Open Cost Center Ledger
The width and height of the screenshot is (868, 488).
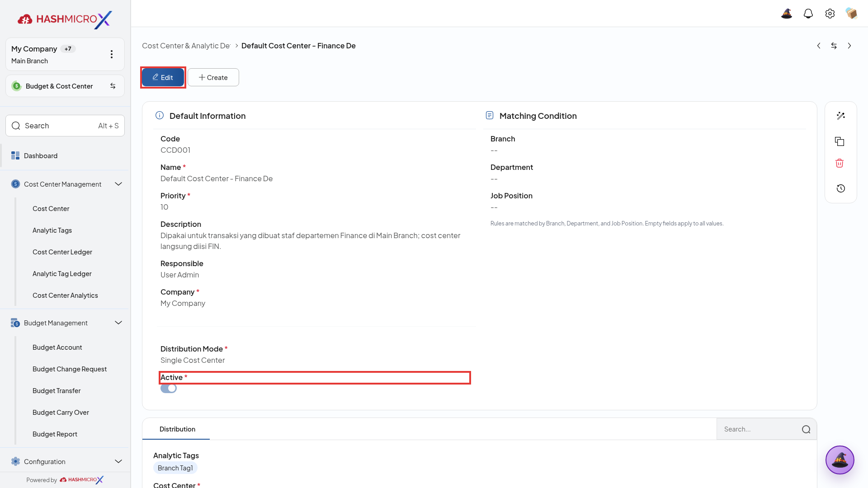pyautogui.click(x=62, y=252)
